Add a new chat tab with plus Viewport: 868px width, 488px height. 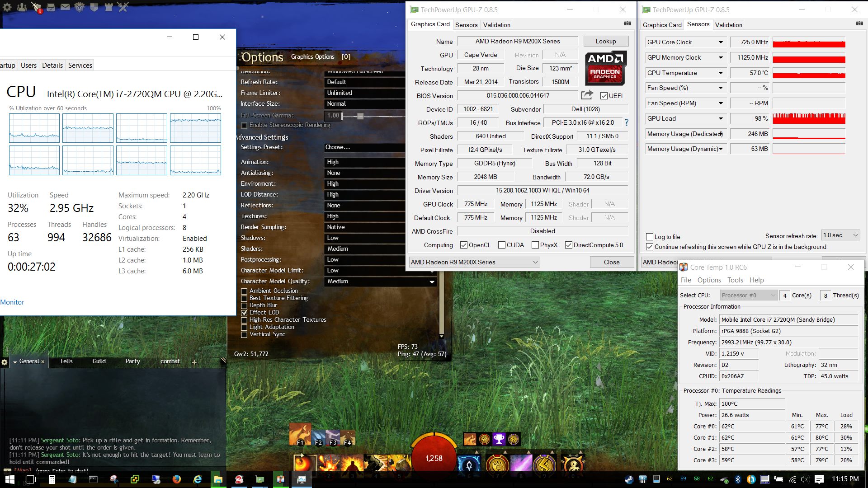pyautogui.click(x=194, y=362)
